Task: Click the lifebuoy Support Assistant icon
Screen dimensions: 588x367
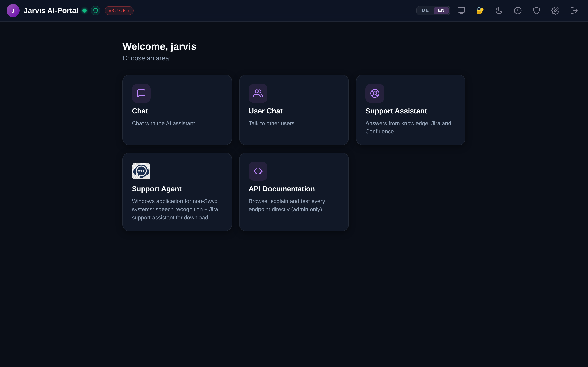Action: pyautogui.click(x=375, y=93)
